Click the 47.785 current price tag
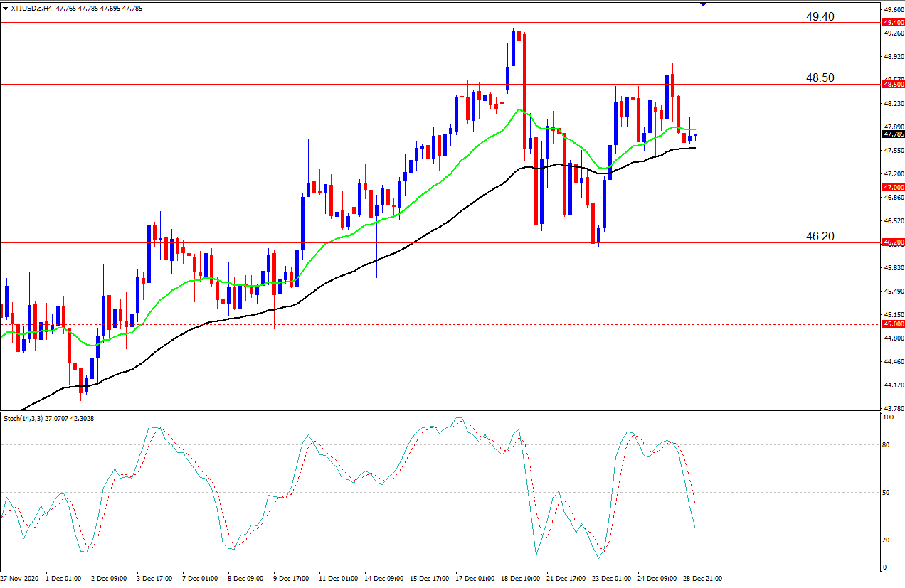The image size is (905, 588). (893, 134)
